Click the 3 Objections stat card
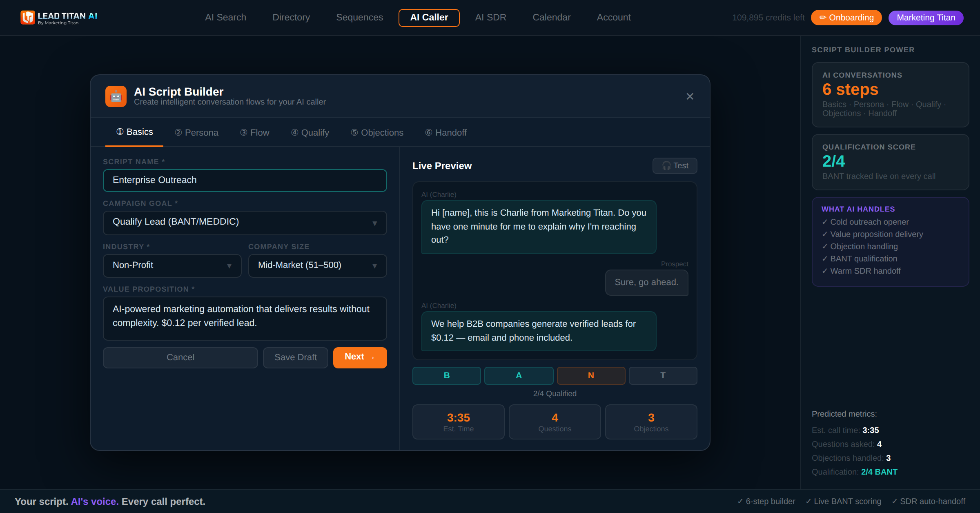980x513 pixels. click(651, 422)
